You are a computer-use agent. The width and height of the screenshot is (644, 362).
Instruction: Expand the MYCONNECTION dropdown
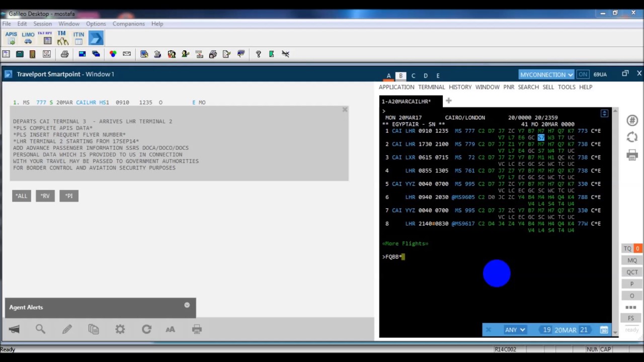[546, 74]
